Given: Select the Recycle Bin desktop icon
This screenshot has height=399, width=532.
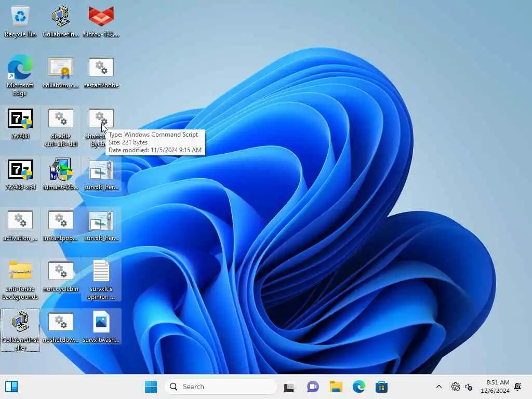Looking at the screenshot, I should pos(20,22).
